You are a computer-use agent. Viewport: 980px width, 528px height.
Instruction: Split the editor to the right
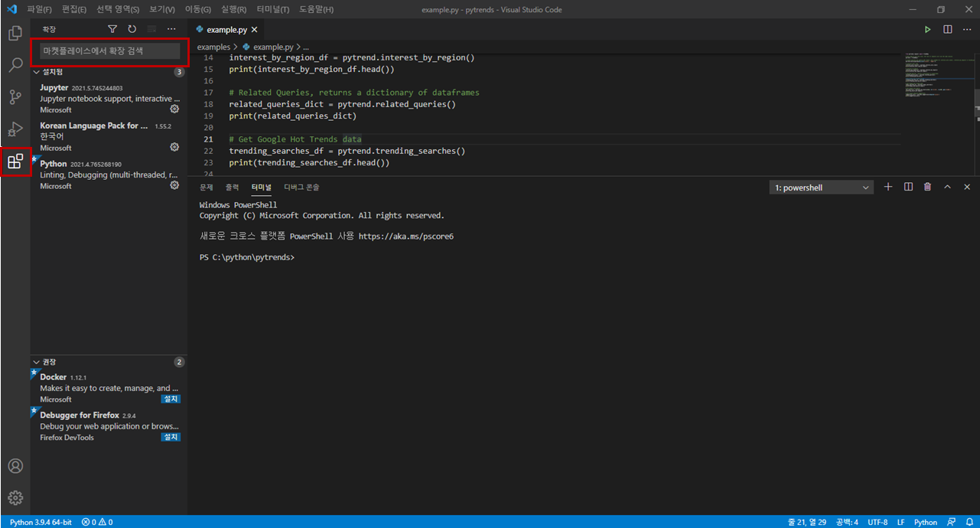(x=947, y=30)
